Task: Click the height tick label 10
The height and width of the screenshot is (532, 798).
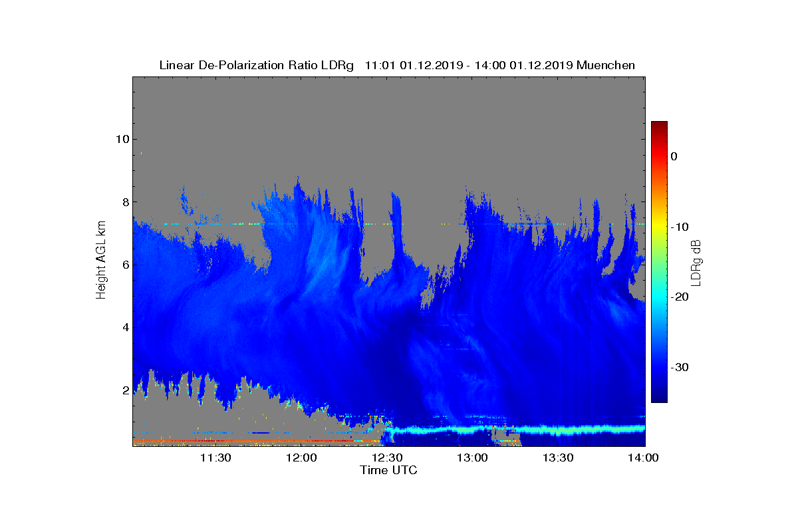Action: point(121,139)
